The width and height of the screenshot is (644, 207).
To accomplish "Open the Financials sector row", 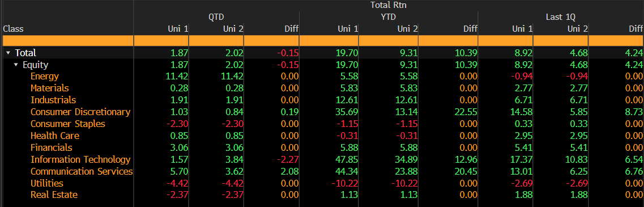I will pos(51,148).
